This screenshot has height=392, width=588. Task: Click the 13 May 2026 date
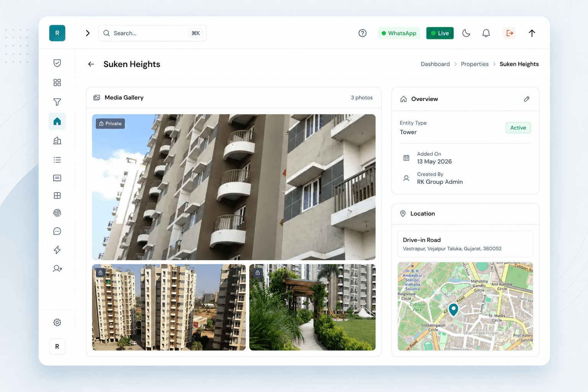(434, 162)
